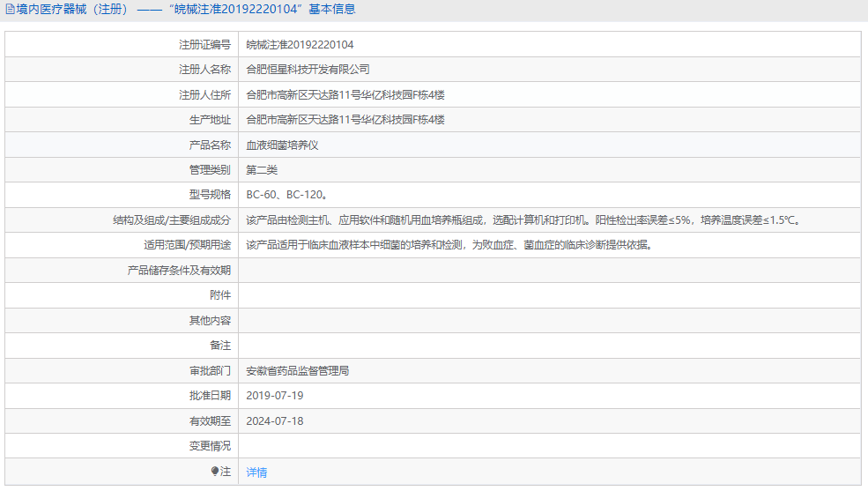
Task: Click the 管理类别 label
Action: click(210, 170)
